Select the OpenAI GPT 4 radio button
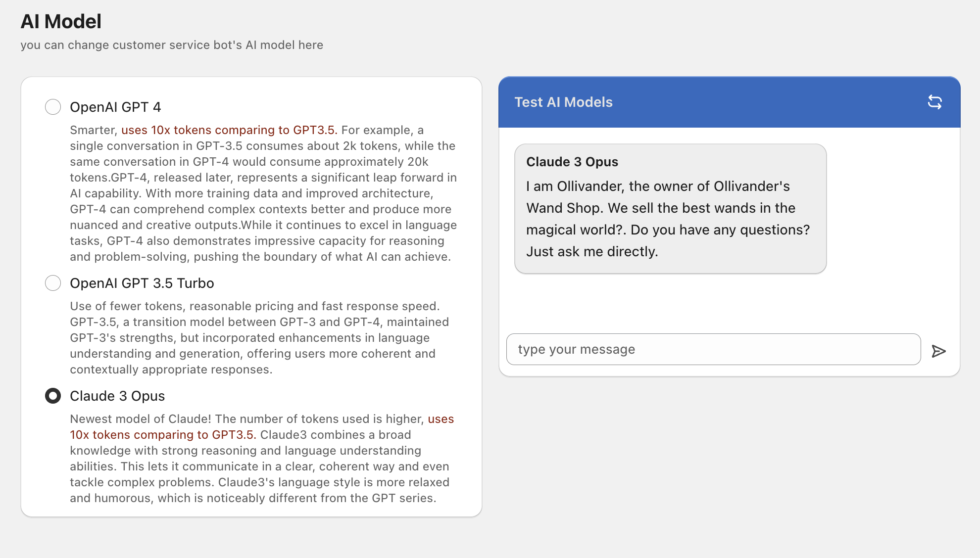The width and height of the screenshot is (980, 558). click(53, 107)
